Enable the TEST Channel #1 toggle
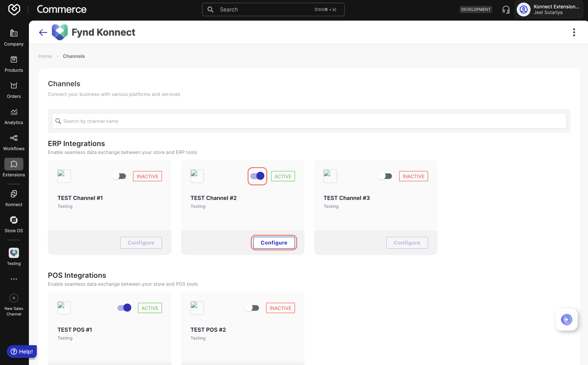588x365 pixels. 119,176
